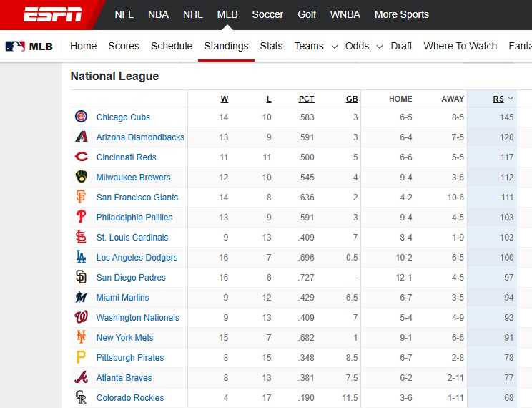This screenshot has width=532, height=408.
Task: Expand the Teams dropdown chevron
Action: click(x=335, y=47)
